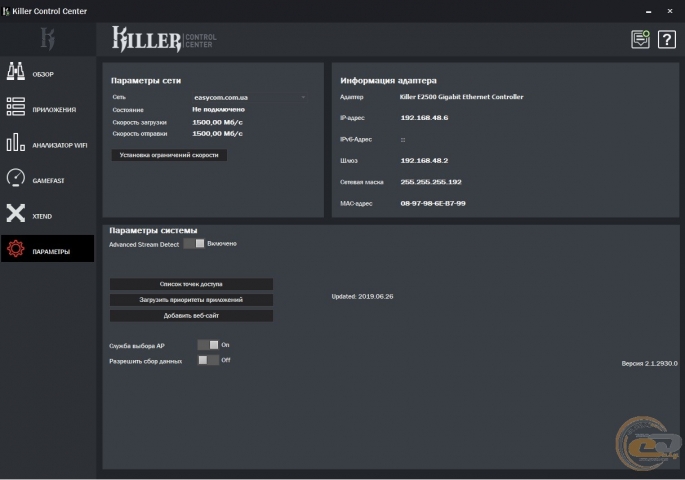The height and width of the screenshot is (480, 685).
Task: Click the MAC address 08-97-98-6E-B7-99
Action: (433, 204)
